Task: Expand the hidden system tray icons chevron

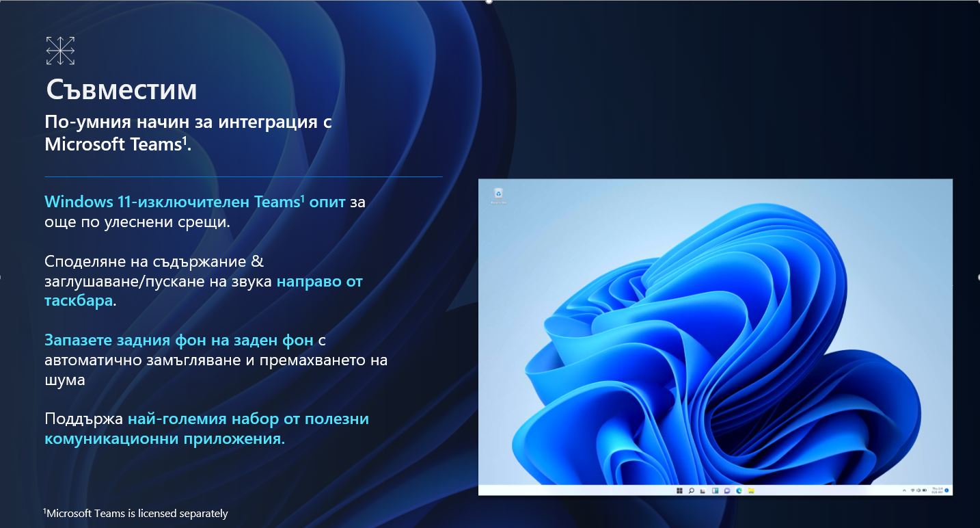Action: pyautogui.click(x=904, y=491)
